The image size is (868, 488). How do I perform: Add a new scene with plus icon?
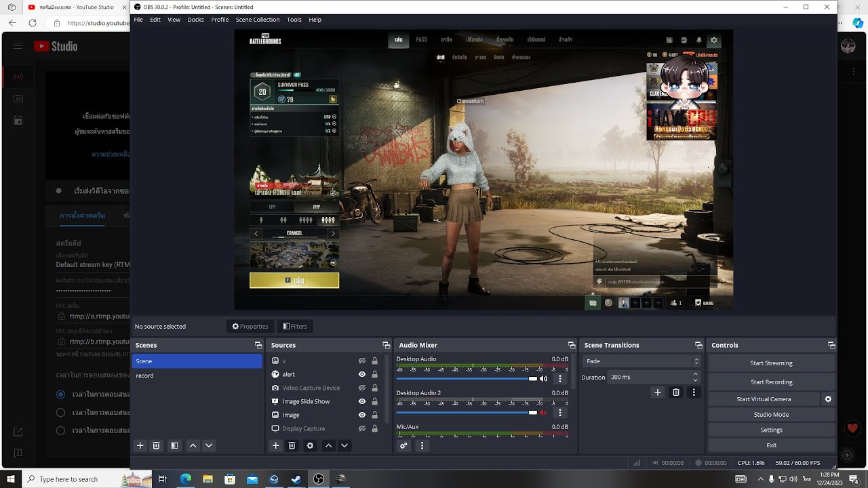[140, 445]
